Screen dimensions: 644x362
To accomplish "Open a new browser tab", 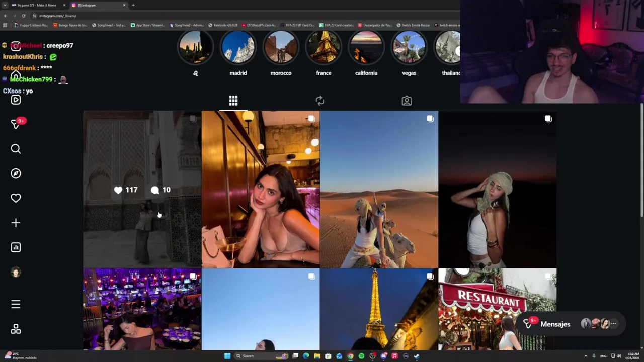I will 133,5.
